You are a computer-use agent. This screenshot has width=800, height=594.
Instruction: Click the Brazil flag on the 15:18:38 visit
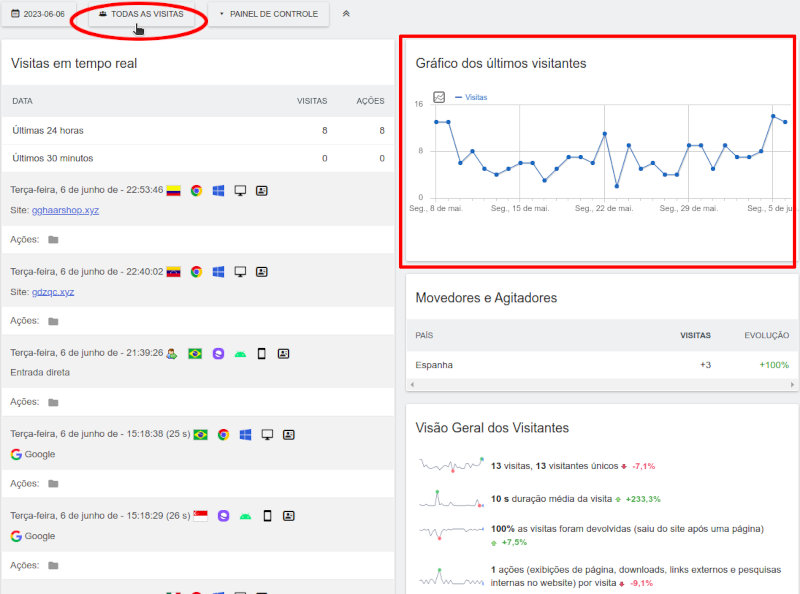[200, 435]
